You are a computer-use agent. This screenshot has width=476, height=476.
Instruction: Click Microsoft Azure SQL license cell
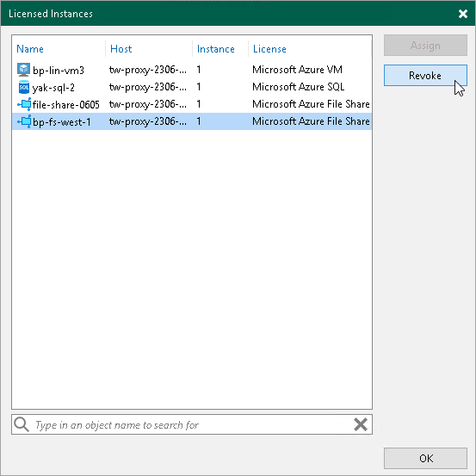coord(298,87)
